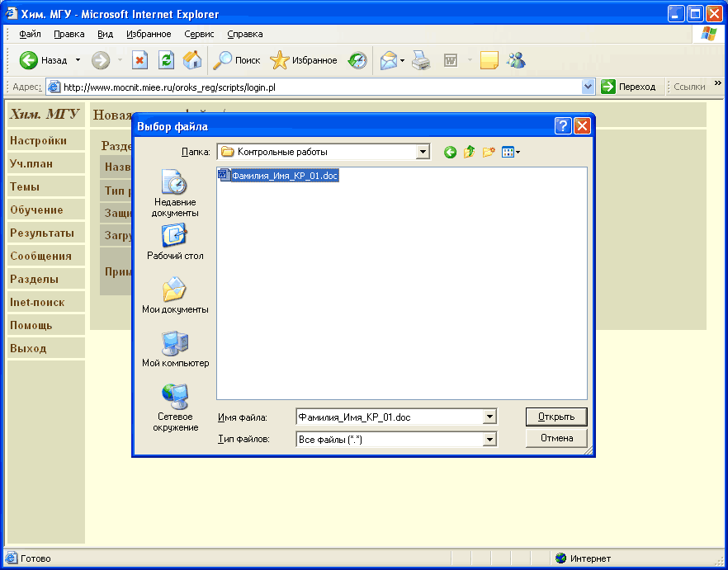This screenshot has width=728, height=570.
Task: Expand the Тип файлов dropdown
Action: tap(489, 439)
